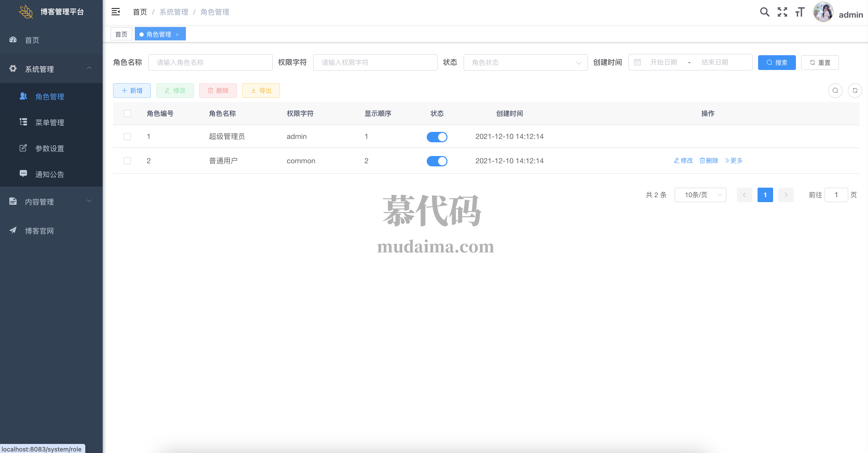The height and width of the screenshot is (453, 868).
Task: Click the blue 搜索 button
Action: click(x=777, y=63)
